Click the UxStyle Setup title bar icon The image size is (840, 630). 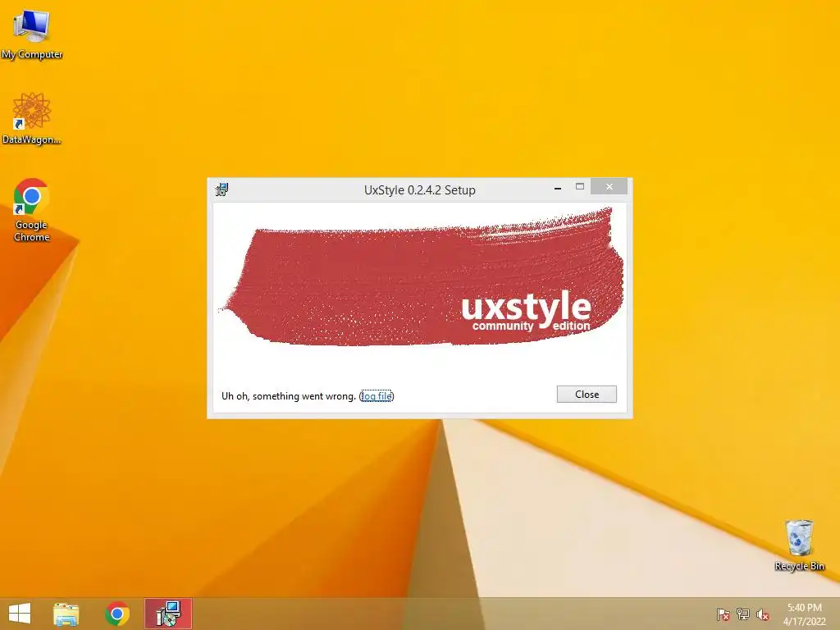(x=221, y=189)
